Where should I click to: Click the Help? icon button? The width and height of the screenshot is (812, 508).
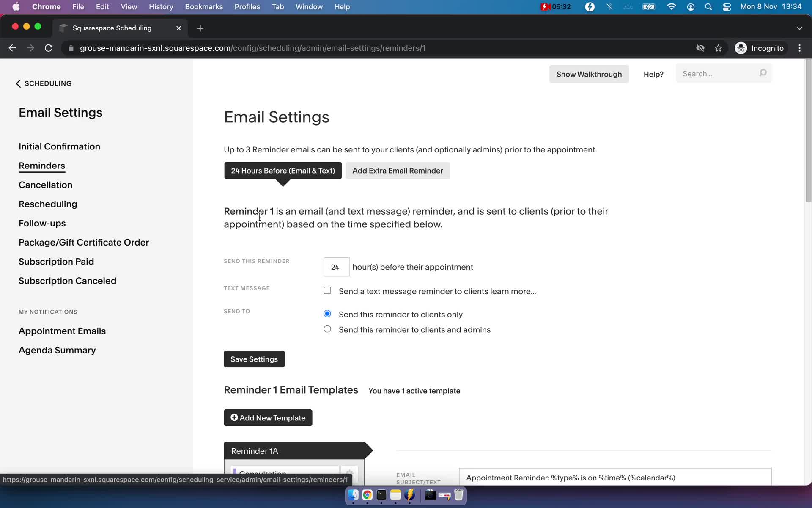(x=653, y=75)
